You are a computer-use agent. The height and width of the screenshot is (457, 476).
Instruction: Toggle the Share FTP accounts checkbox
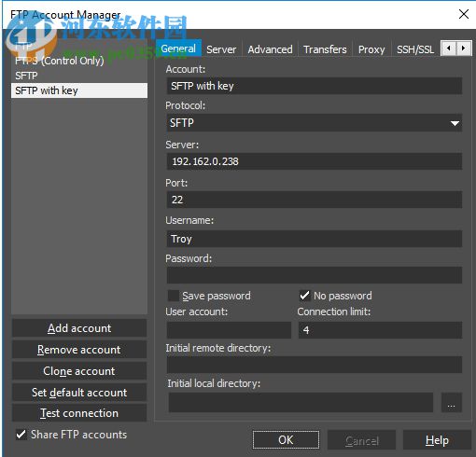(21, 435)
